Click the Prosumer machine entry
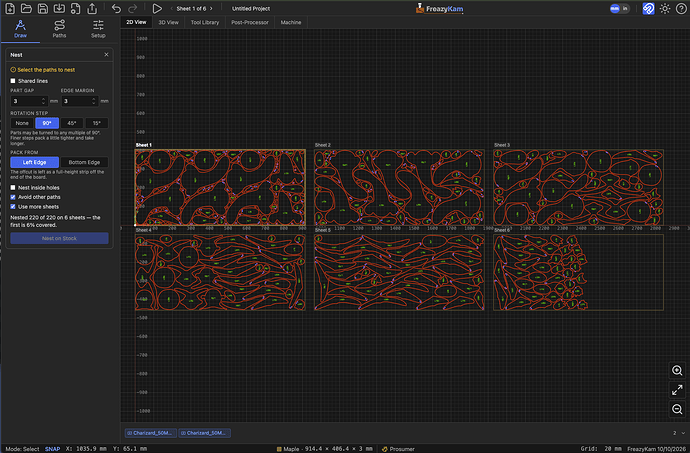Screen dimensions: 690x453 (398, 449)
